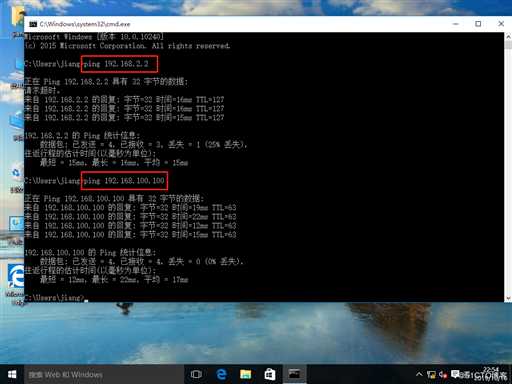
Task: Click the '192.168.100.100 的 Ping 统计信息' line
Action: coord(90,252)
